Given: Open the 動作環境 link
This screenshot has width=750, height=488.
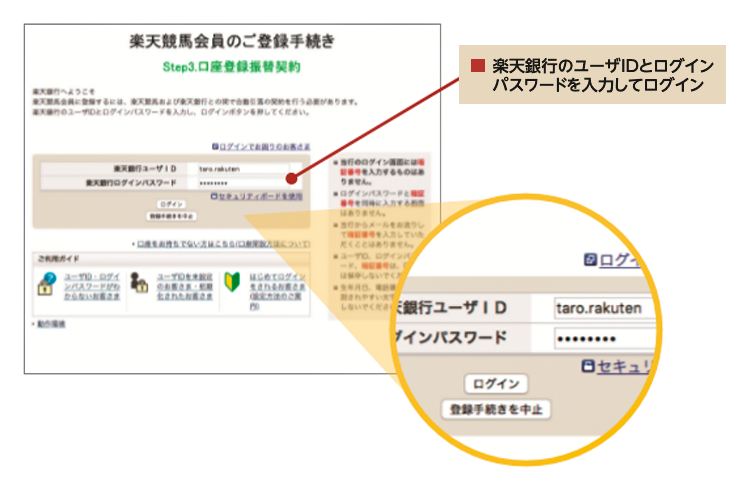Looking at the screenshot, I should (51, 324).
